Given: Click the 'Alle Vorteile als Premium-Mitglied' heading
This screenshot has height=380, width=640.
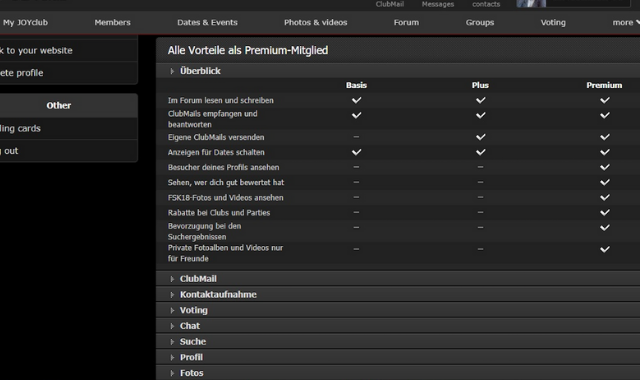Looking at the screenshot, I should [x=248, y=50].
